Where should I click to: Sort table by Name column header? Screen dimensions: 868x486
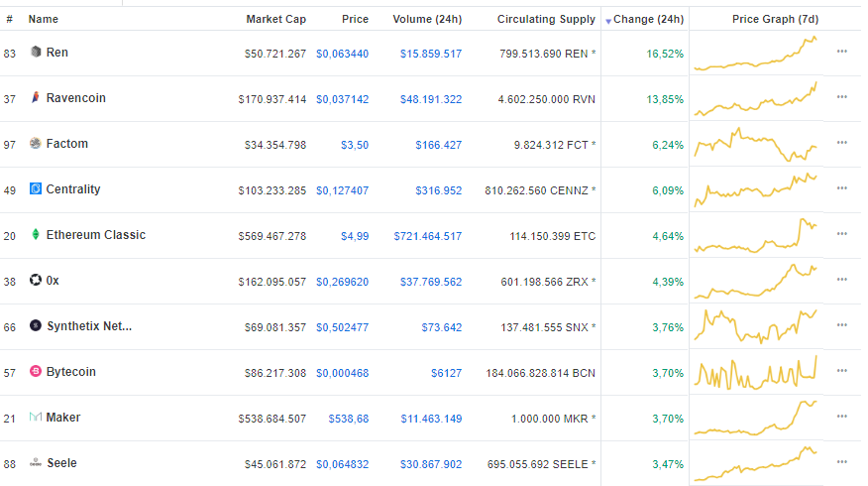coord(44,19)
